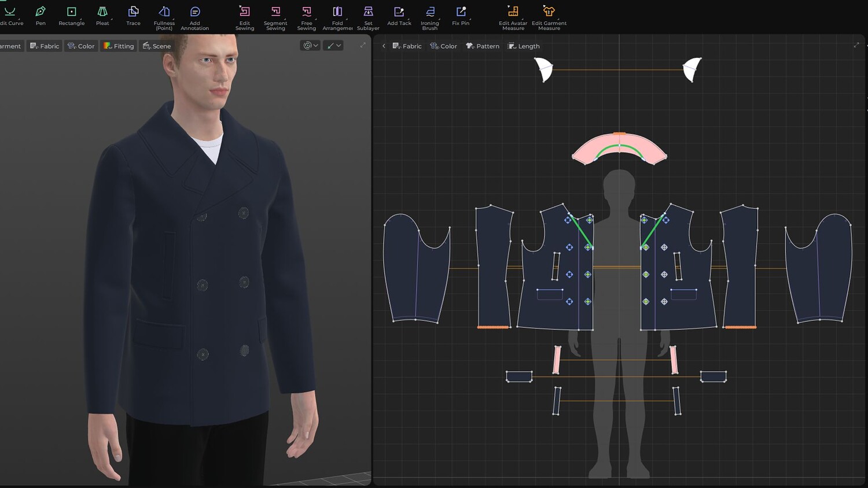Viewport: 868px width, 488px height.
Task: Open the Length tab in the 2D window
Action: click(x=524, y=46)
